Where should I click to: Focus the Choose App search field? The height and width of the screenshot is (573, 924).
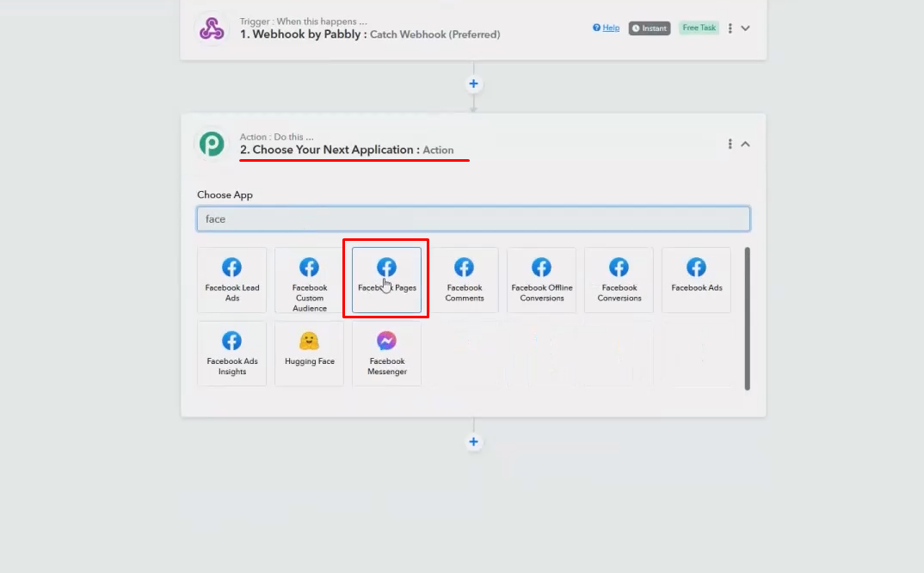(x=473, y=219)
